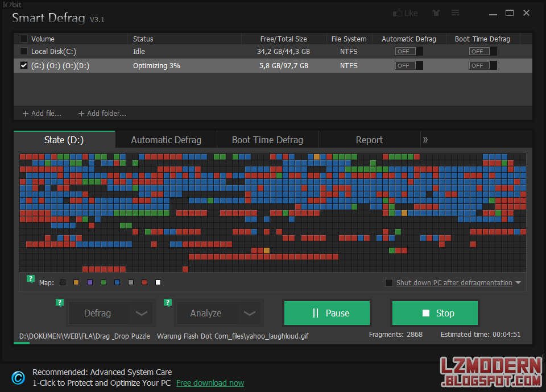
Task: Click the help icon next to Analyze
Action: 167,303
